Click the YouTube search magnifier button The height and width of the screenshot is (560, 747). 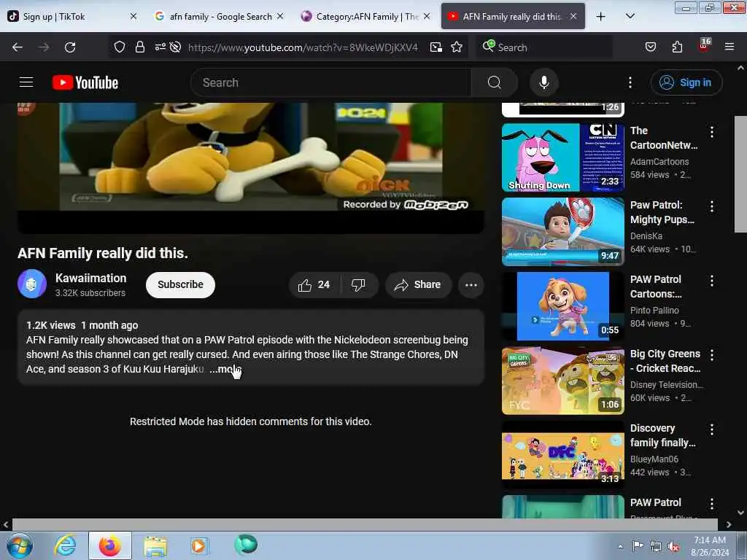click(494, 82)
